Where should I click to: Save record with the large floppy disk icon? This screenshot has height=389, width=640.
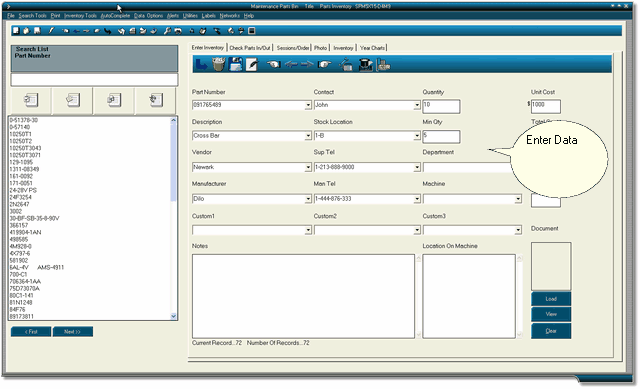(x=236, y=64)
